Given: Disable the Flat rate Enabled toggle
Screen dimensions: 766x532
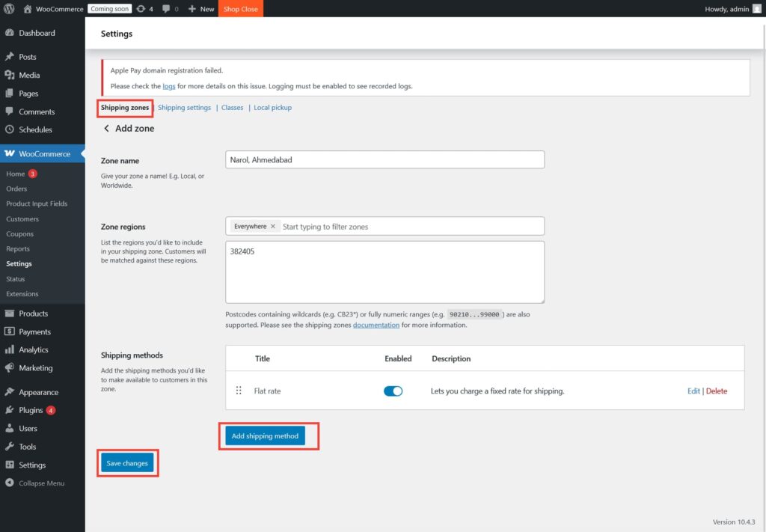Looking at the screenshot, I should (393, 391).
